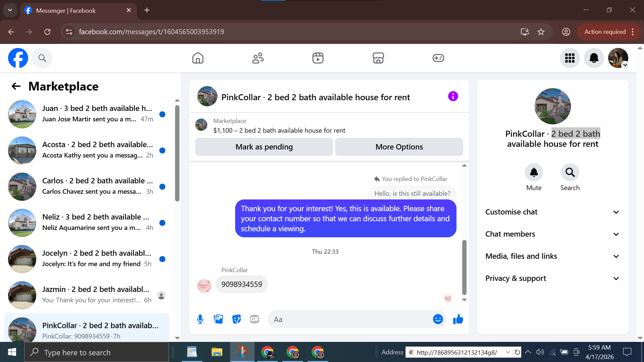
Task: Go to Home tab in top navigation
Action: pos(198,58)
